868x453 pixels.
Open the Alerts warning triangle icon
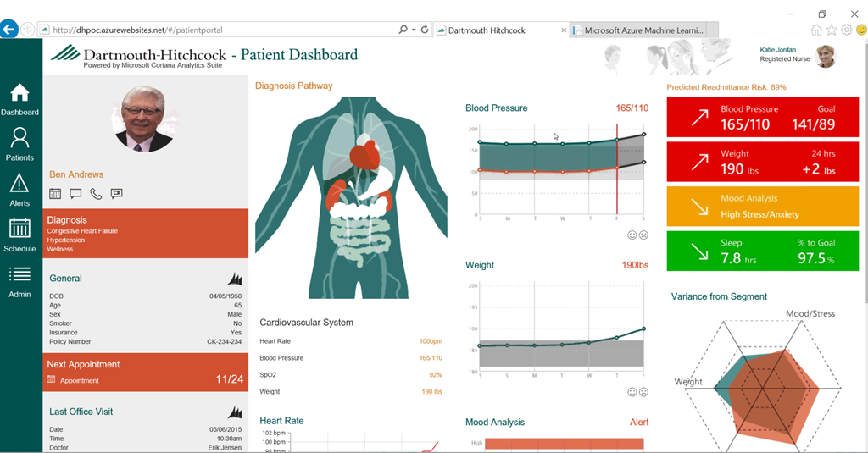(x=19, y=184)
